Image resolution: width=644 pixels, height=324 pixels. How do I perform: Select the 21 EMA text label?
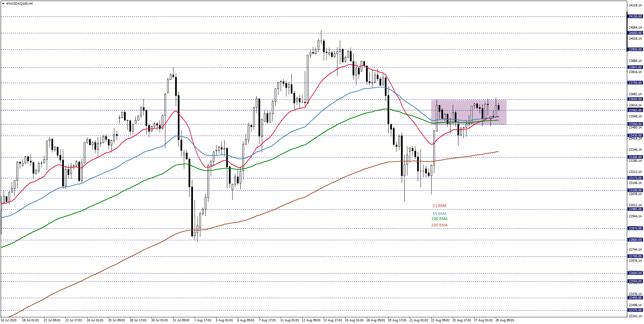[x=439, y=206]
